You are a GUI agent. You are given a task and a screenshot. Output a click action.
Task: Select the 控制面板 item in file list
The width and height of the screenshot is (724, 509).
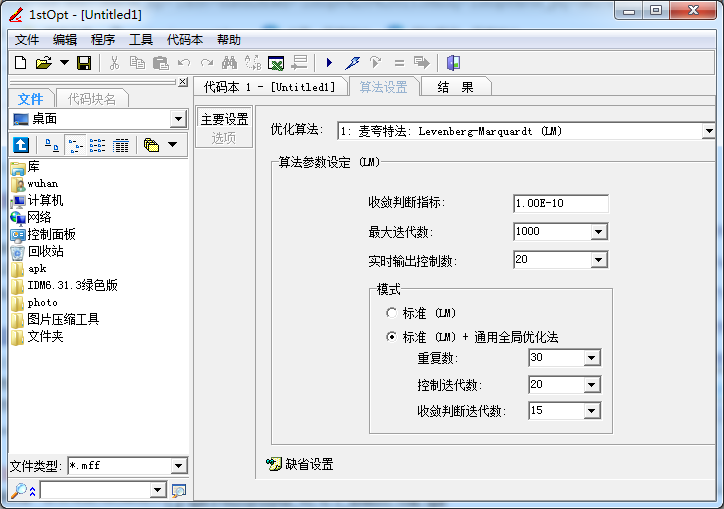(43, 235)
